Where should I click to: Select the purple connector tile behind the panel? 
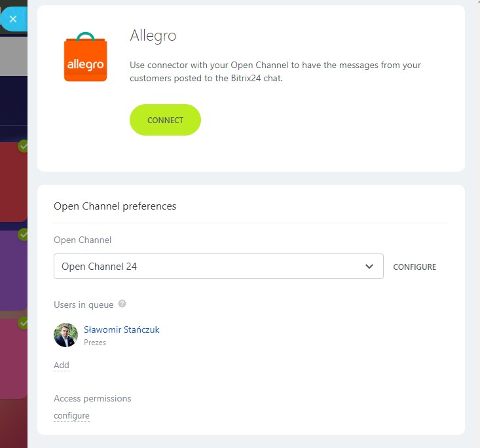12,272
